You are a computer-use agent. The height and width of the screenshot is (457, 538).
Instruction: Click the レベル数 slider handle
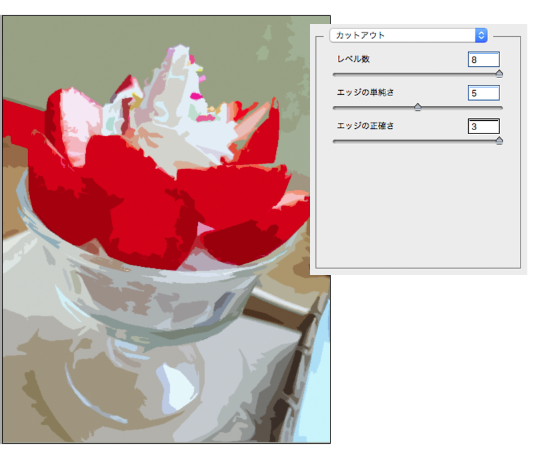pos(499,74)
